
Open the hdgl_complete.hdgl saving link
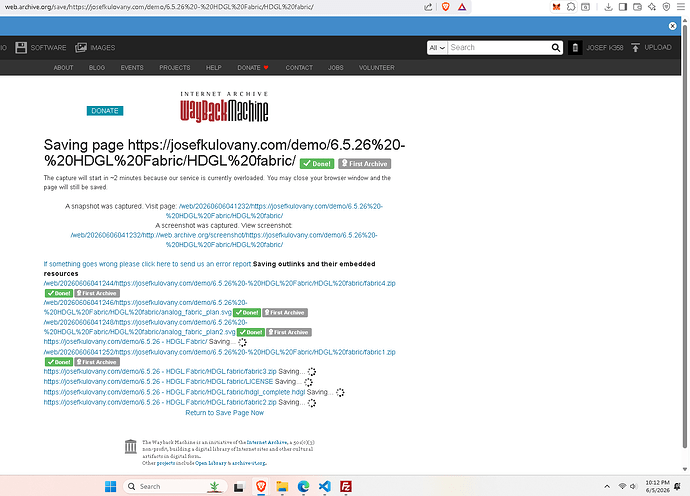tap(174, 392)
